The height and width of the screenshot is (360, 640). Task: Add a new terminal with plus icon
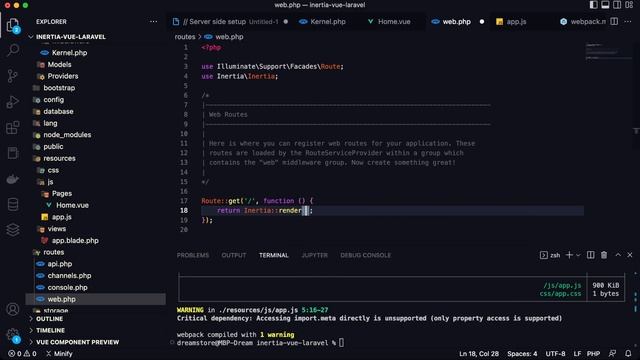click(569, 255)
